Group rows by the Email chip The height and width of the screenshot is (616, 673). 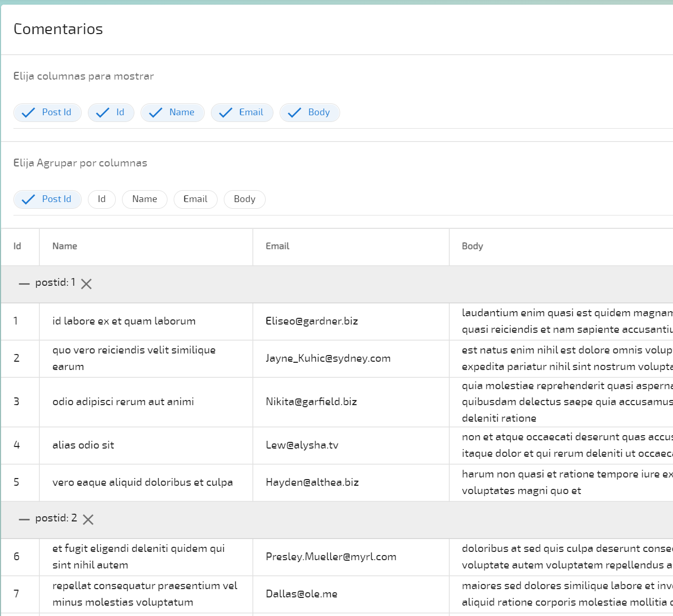(x=195, y=199)
